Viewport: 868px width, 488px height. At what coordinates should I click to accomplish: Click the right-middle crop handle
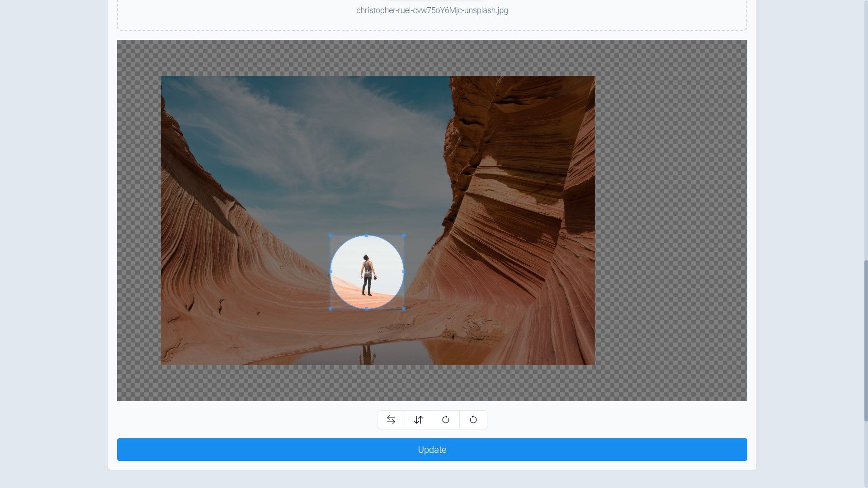pos(404,272)
